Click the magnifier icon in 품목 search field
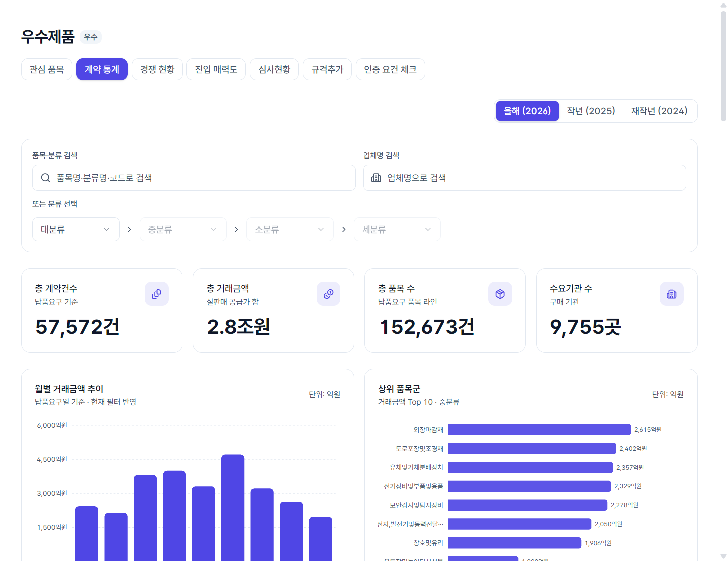The height and width of the screenshot is (561, 728). [x=45, y=178]
